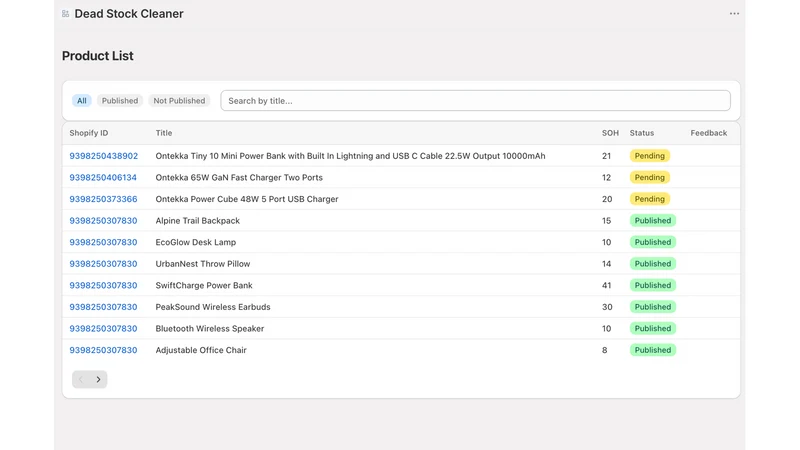Open product ID 9398250438902
This screenshot has height=450, width=800.
[104, 156]
